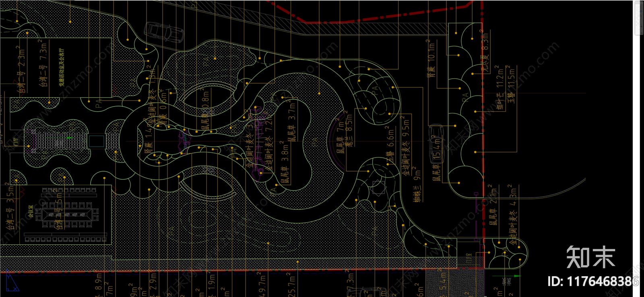The height and width of the screenshot is (297, 644).
Task: Select the 蜘蛛兰 9m² label
Action: click(417, 184)
